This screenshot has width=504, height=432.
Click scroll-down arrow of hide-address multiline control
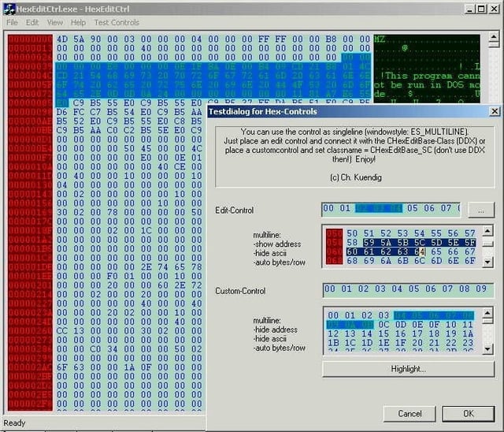[x=487, y=348]
